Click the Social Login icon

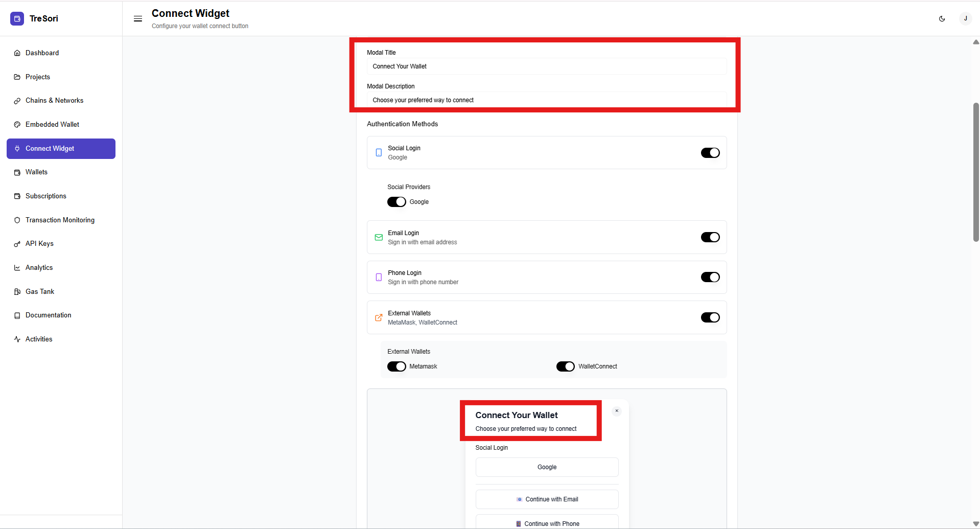(x=379, y=152)
